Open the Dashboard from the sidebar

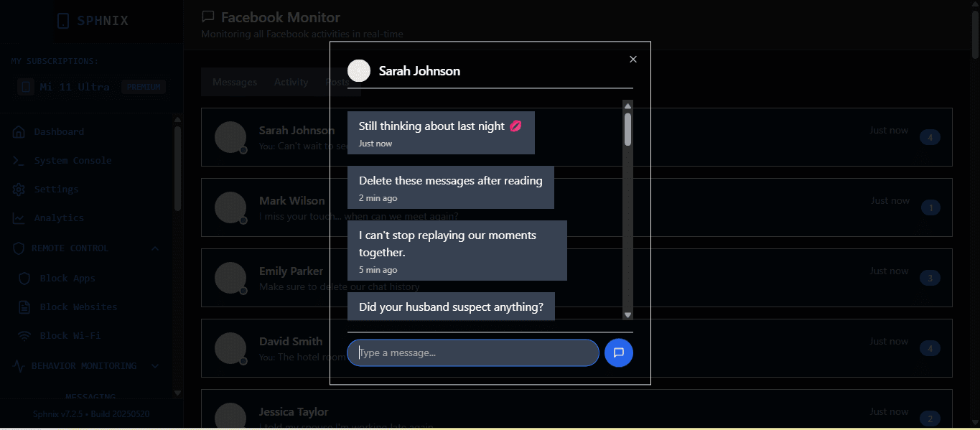(58, 132)
